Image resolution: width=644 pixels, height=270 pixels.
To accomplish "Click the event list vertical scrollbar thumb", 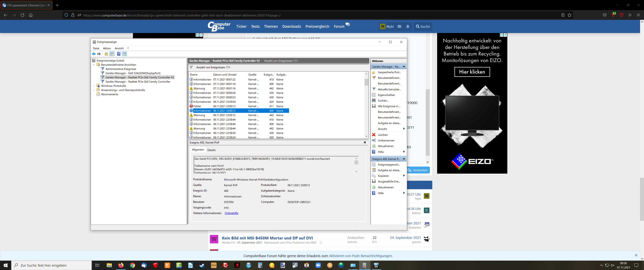I will click(x=366, y=82).
